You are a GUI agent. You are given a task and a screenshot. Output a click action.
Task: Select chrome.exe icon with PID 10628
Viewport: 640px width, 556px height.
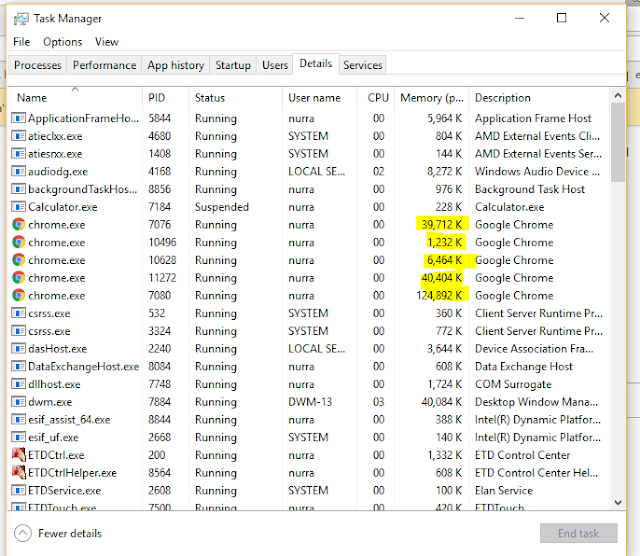pyautogui.click(x=18, y=260)
